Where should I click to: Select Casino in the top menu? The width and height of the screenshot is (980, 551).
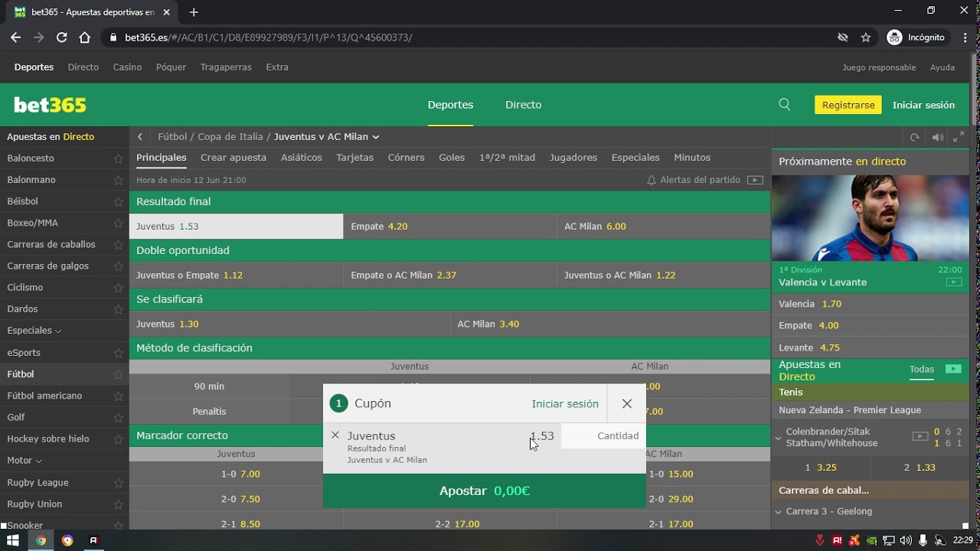coord(127,67)
